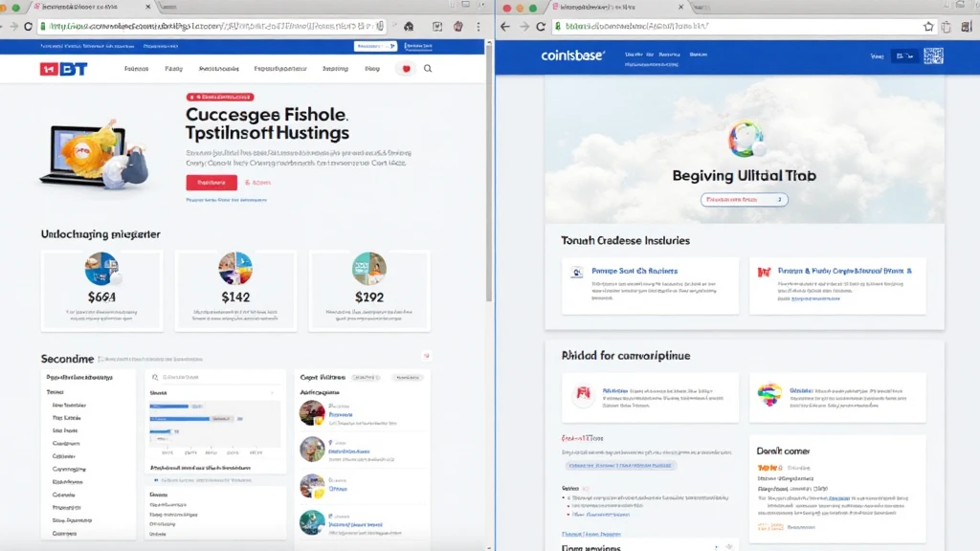Select the third avatar with yellow badge
The width and height of the screenshot is (980, 551).
312,486
